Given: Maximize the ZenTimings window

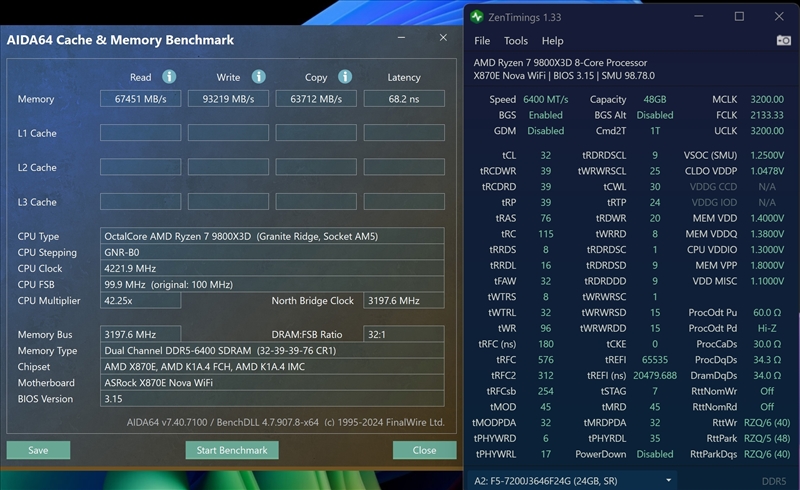Looking at the screenshot, I should [x=739, y=16].
